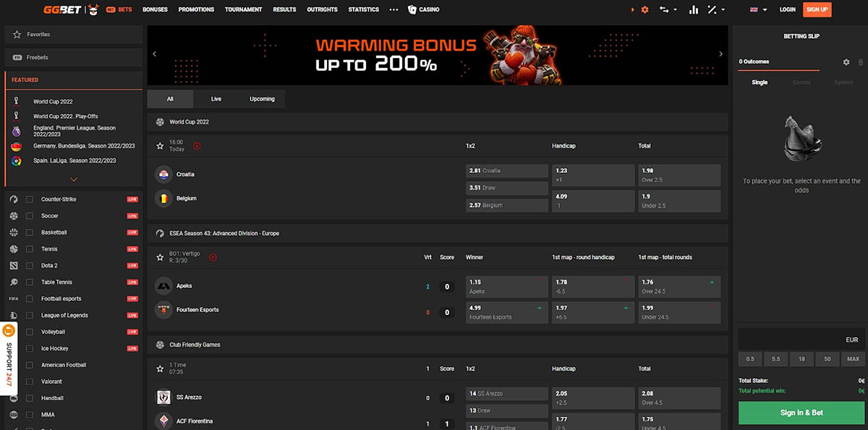
Task: Click the Counter-Strike sport icon
Action: (14, 199)
